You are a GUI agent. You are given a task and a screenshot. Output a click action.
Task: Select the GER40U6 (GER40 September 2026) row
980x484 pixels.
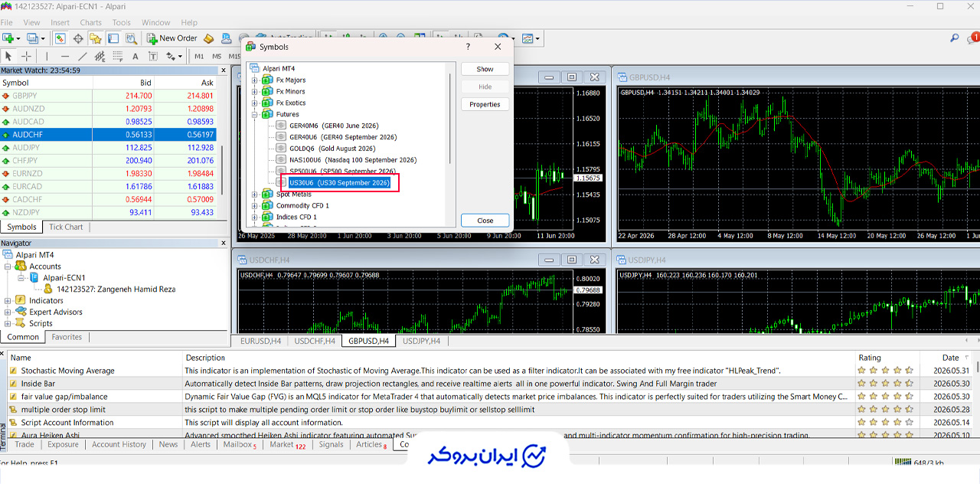[x=343, y=137]
